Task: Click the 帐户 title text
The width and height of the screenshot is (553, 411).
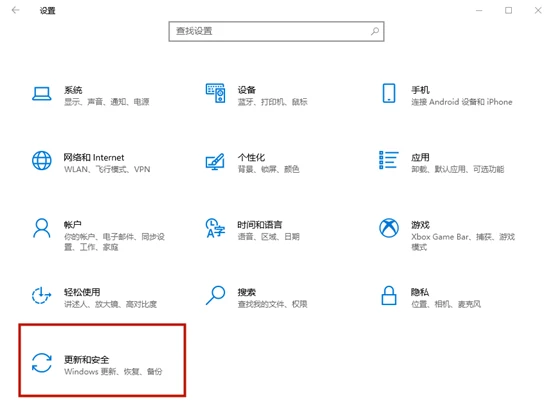Action: pos(73,225)
